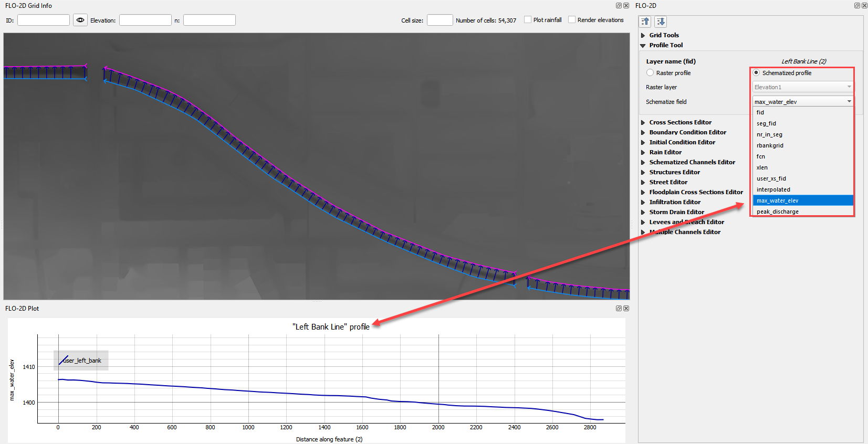868x444 pixels.
Task: Pick the rbankgrid field option
Action: [770, 145]
